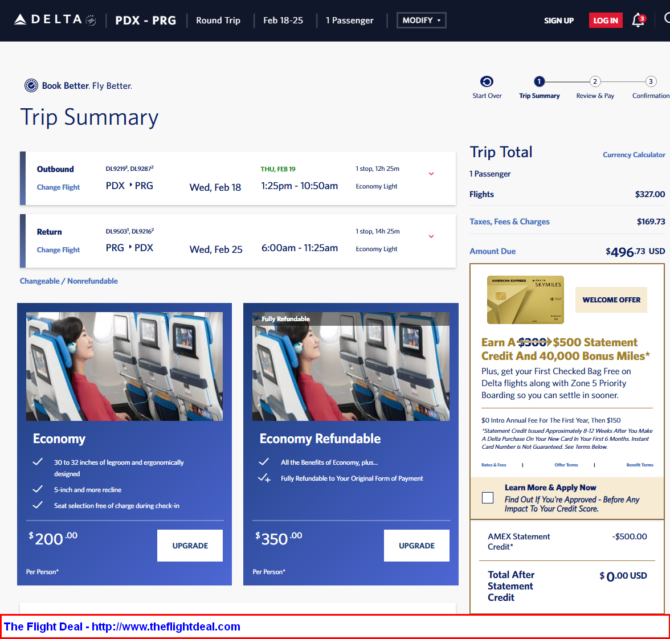
Task: Click Change Flight under Outbound
Action: pyautogui.click(x=58, y=187)
